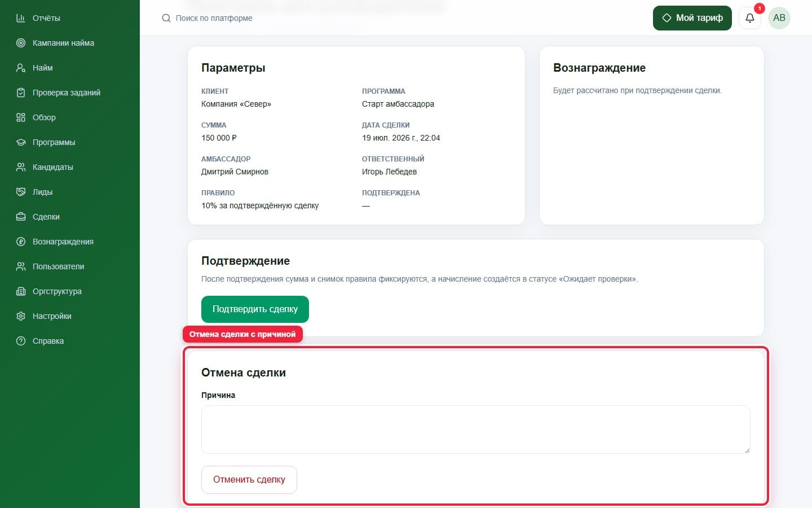The height and width of the screenshot is (508, 812).
Task: Open the AB user avatar menu
Action: click(x=779, y=18)
